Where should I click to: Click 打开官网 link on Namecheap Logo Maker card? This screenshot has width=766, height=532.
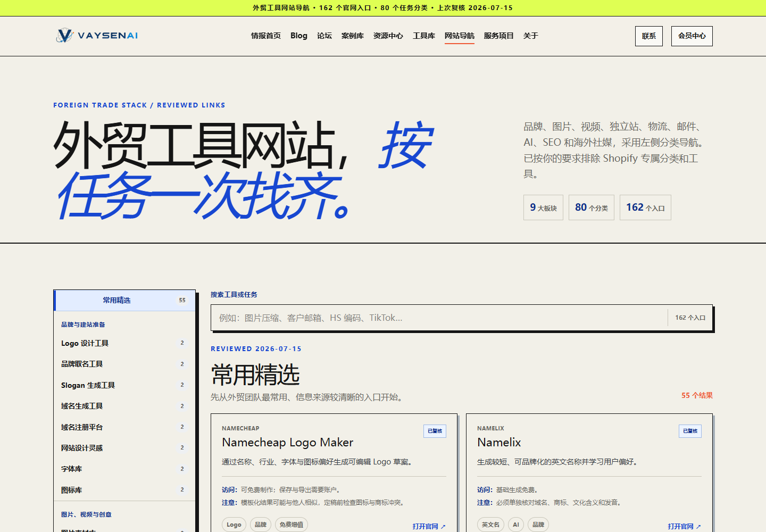[429, 526]
